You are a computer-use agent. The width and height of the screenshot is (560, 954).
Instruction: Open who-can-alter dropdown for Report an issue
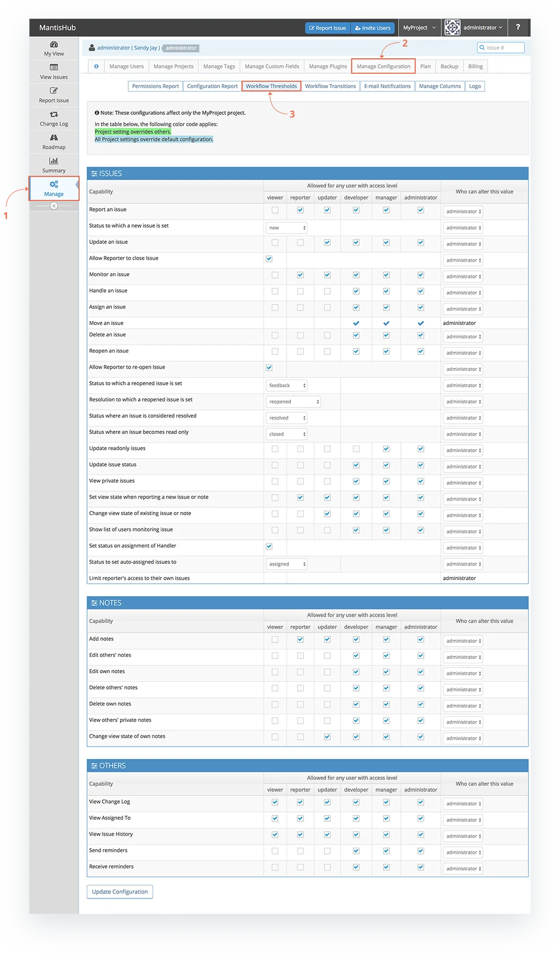(463, 212)
